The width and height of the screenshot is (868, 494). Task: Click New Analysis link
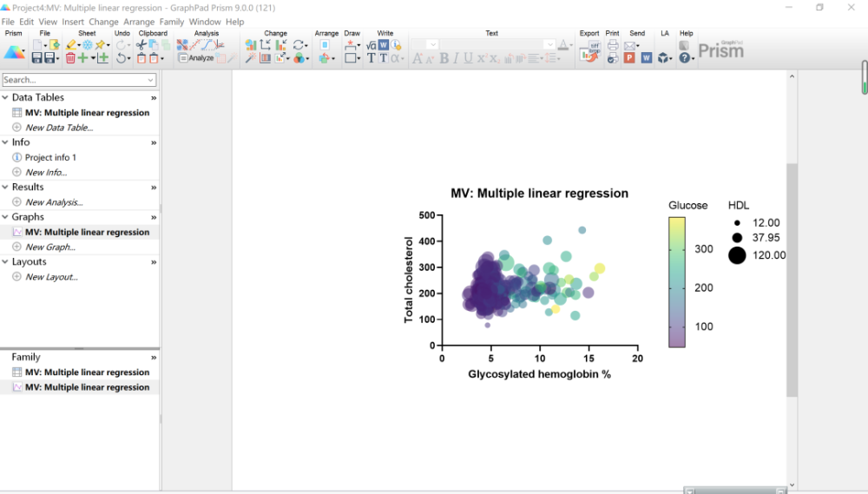pyautogui.click(x=54, y=202)
